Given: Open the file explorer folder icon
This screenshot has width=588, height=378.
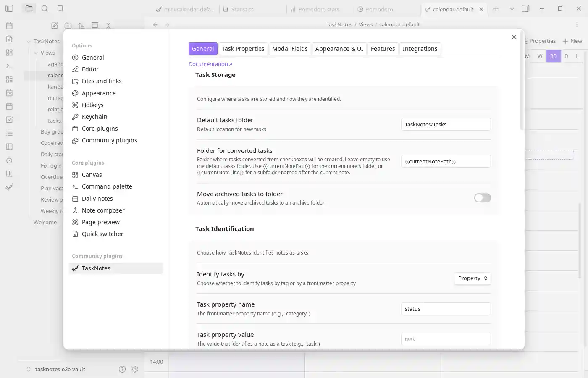Looking at the screenshot, I should tap(29, 8).
